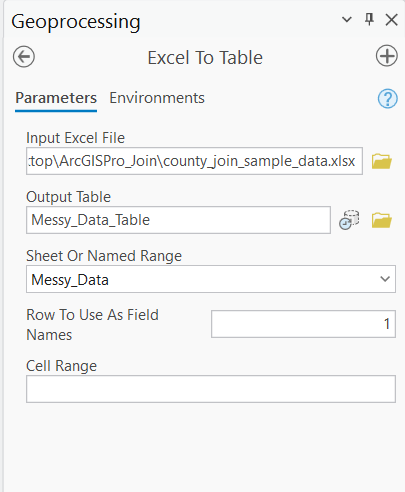Click into the Input Excel File path box
This screenshot has width=405, height=492.
(194, 161)
